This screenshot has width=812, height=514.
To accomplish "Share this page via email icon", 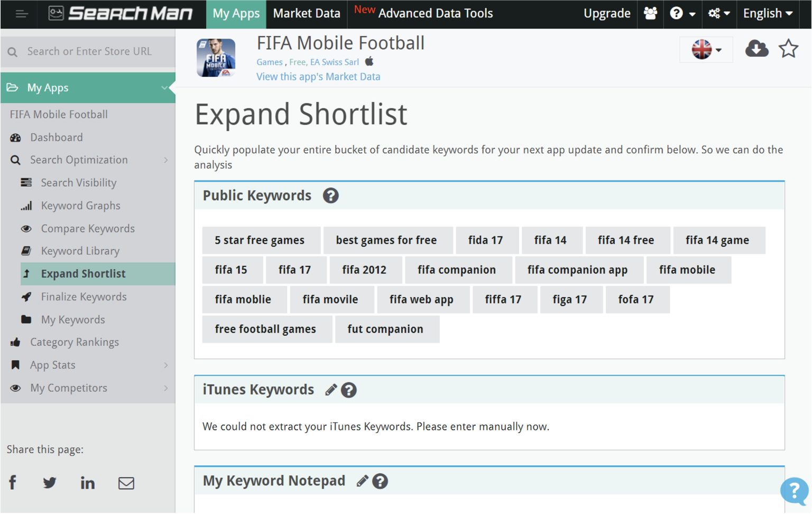I will pos(126,483).
